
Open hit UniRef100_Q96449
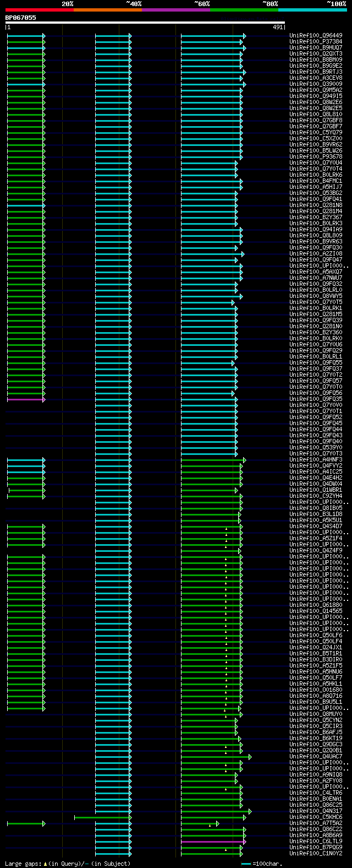(316, 35)
